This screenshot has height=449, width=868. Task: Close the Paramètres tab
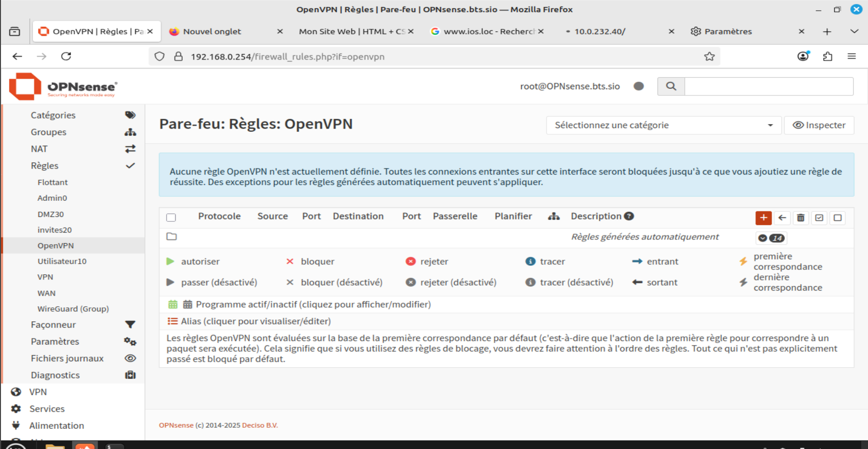pos(801,31)
